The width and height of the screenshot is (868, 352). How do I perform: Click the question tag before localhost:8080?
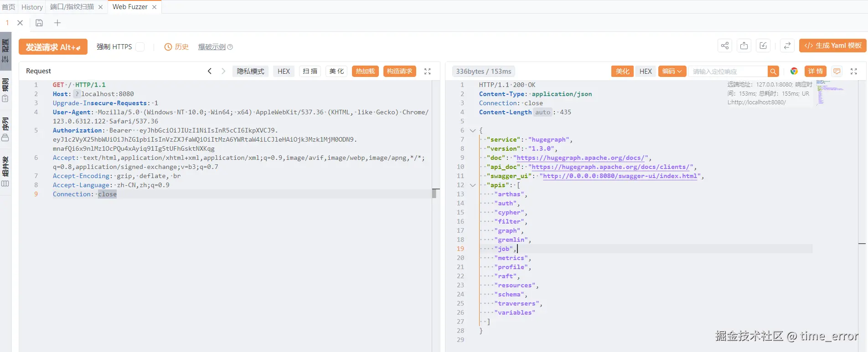click(x=77, y=94)
